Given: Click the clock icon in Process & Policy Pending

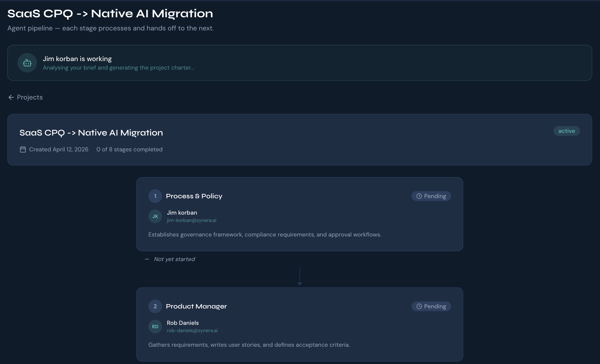Looking at the screenshot, I should pos(419,196).
